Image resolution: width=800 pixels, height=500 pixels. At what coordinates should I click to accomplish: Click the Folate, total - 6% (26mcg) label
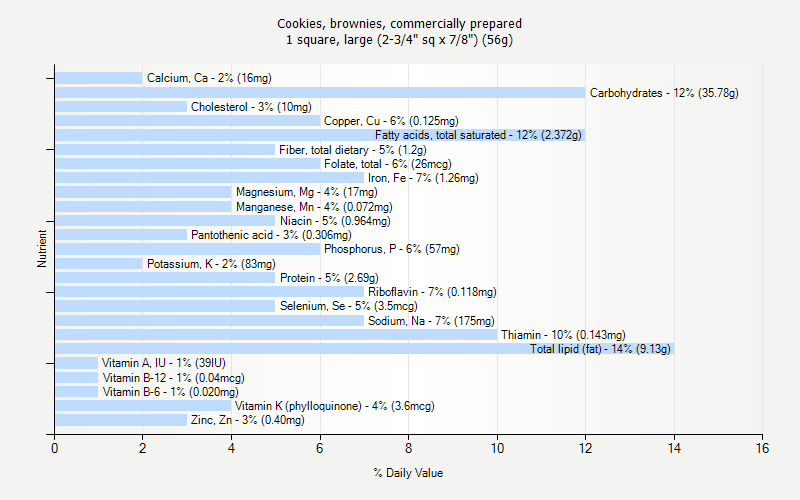(x=388, y=164)
